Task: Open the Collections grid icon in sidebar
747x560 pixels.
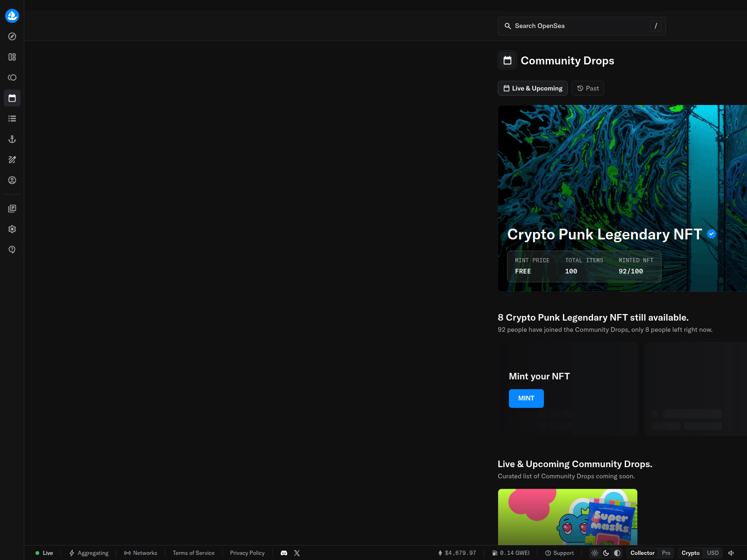Action: point(12,57)
